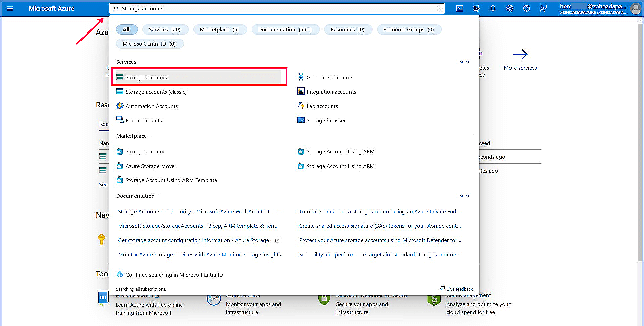This screenshot has width=644, height=326.
Task: Open portal Settings gear
Action: coord(509,8)
